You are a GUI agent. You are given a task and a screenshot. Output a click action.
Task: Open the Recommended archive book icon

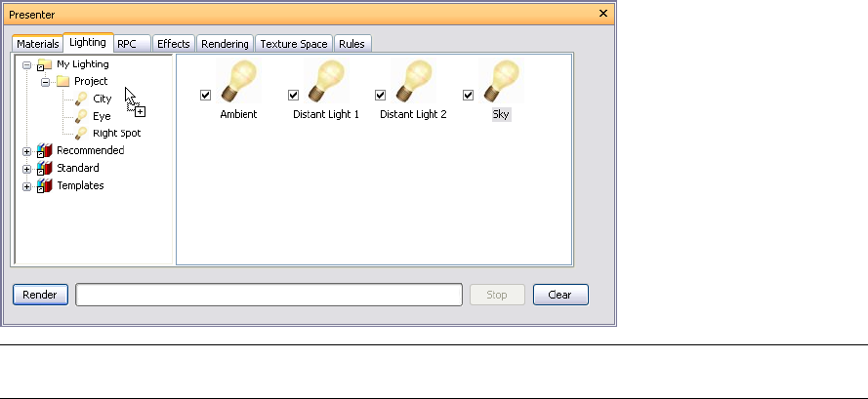[44, 150]
